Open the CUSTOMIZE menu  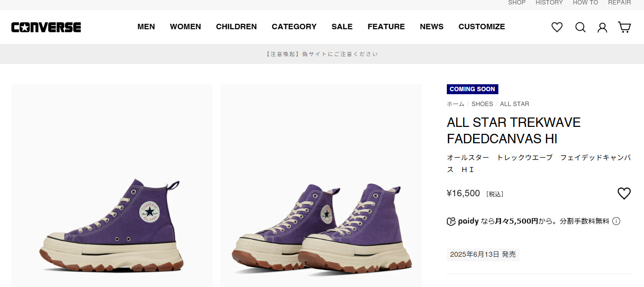pyautogui.click(x=482, y=27)
